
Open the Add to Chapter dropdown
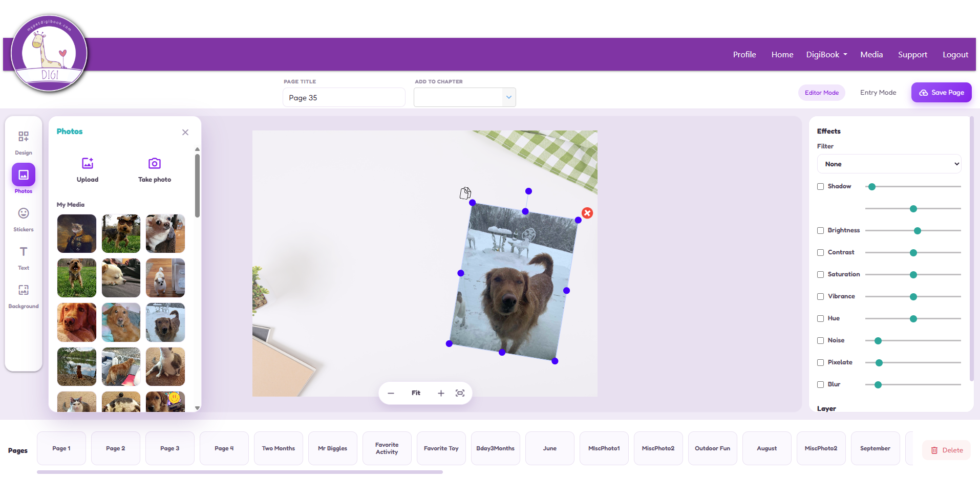tap(465, 97)
